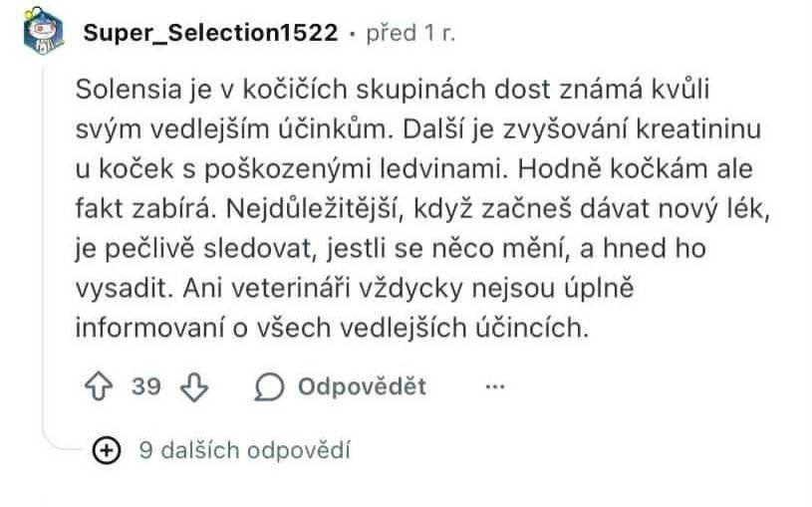Image resolution: width=812 pixels, height=507 pixels.
Task: Open the Super_Selection1522 profile username link
Action: pyautogui.click(x=210, y=32)
